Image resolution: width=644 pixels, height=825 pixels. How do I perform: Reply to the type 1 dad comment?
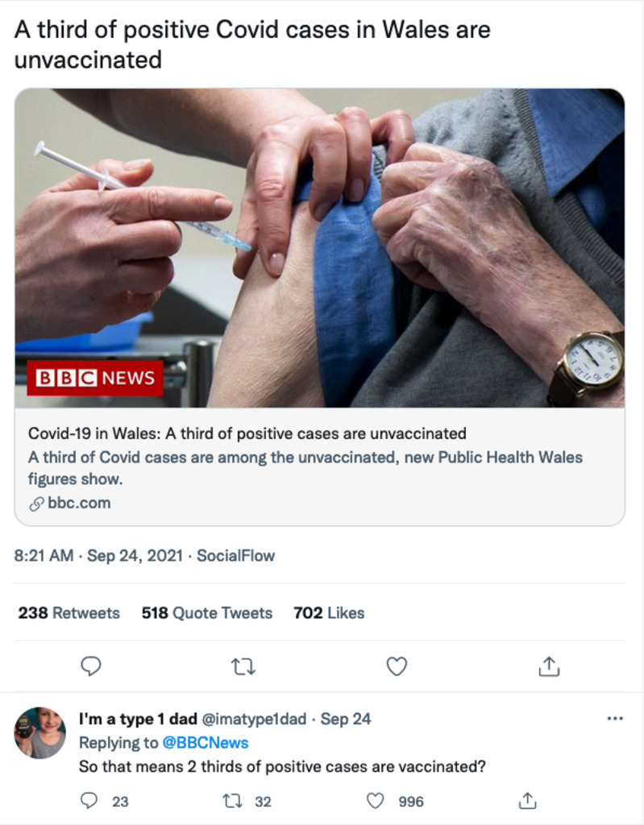(x=90, y=801)
